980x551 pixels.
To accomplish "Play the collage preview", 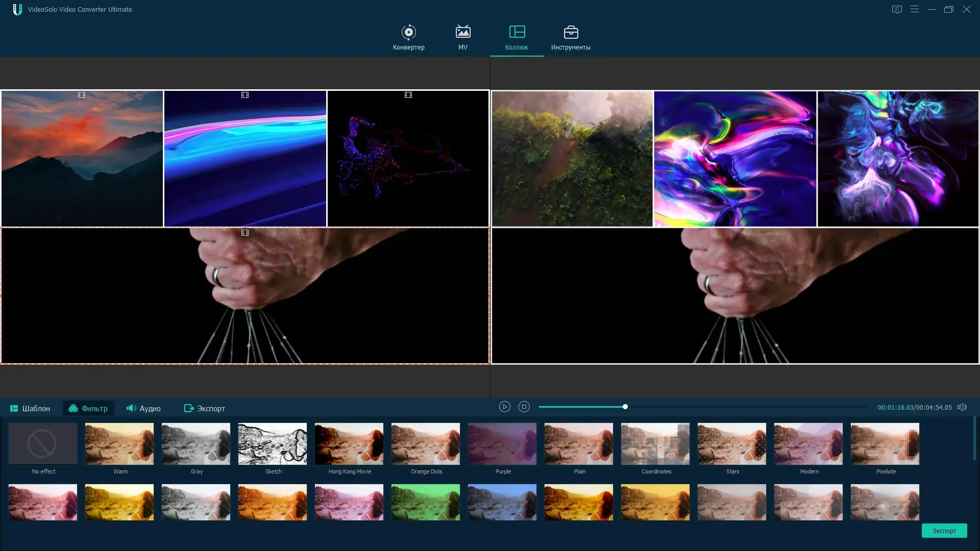I will point(504,407).
